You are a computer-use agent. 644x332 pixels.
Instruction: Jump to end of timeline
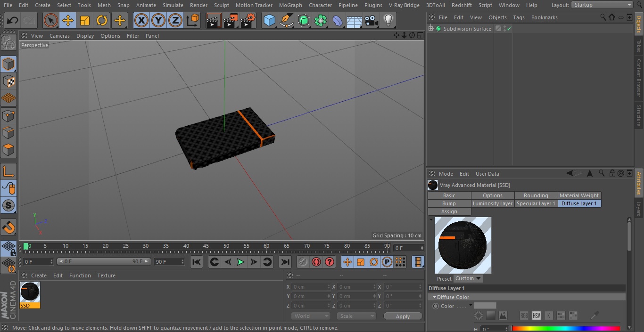click(x=285, y=262)
